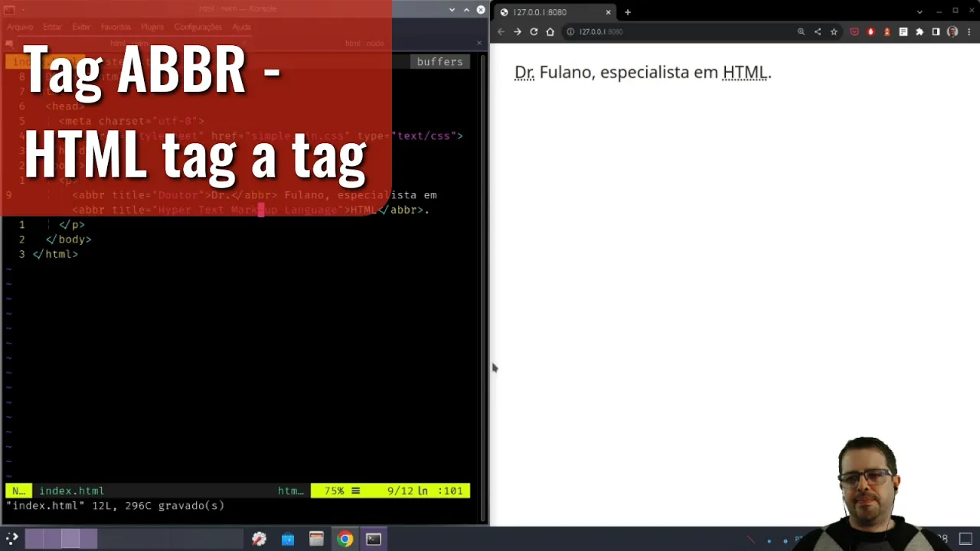Viewport: 980px width, 551px height.
Task: Click the Dr. abbreviation on the page
Action: (x=524, y=72)
